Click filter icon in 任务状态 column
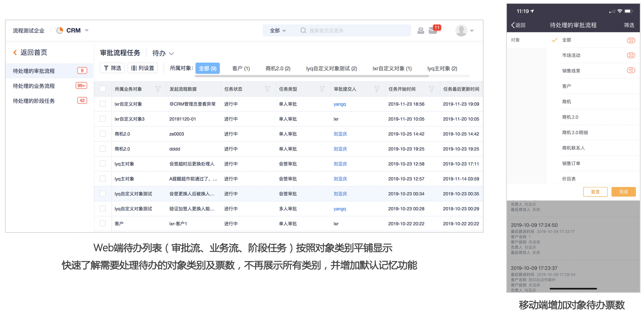This screenshot has height=314, width=644. pyautogui.click(x=268, y=89)
